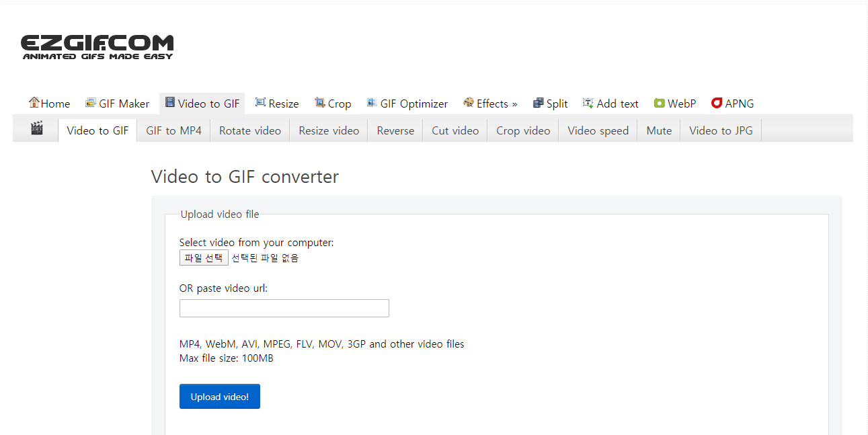Viewport: 868px width, 435px height.
Task: Select the Split tool icon
Action: [x=537, y=103]
